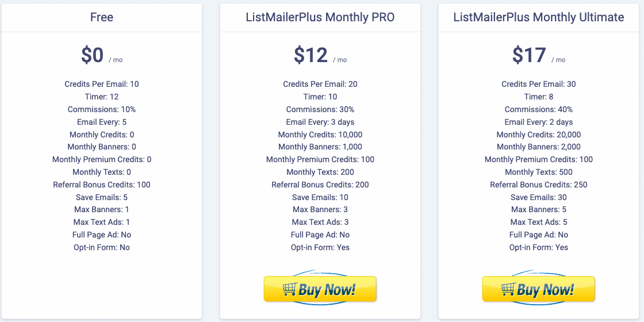The width and height of the screenshot is (644, 322).
Task: Click the Referral Bonus Credits: 100 line
Action: tap(102, 185)
